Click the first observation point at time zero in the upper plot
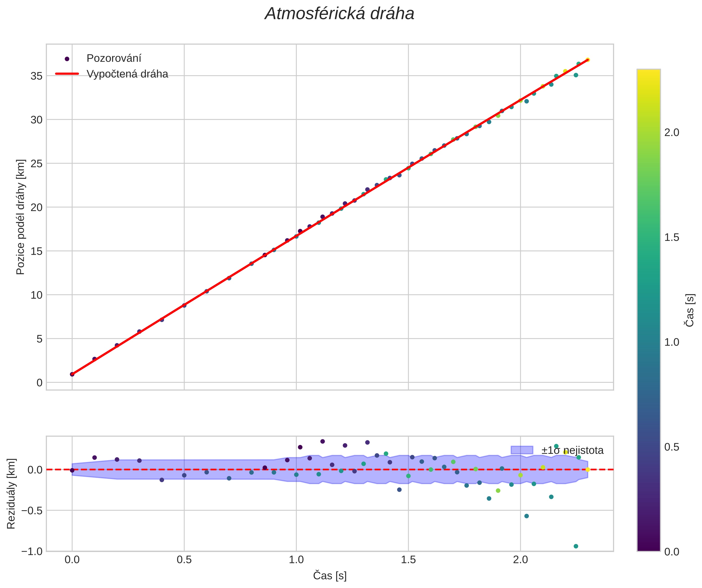The height and width of the screenshot is (588, 702). point(72,374)
